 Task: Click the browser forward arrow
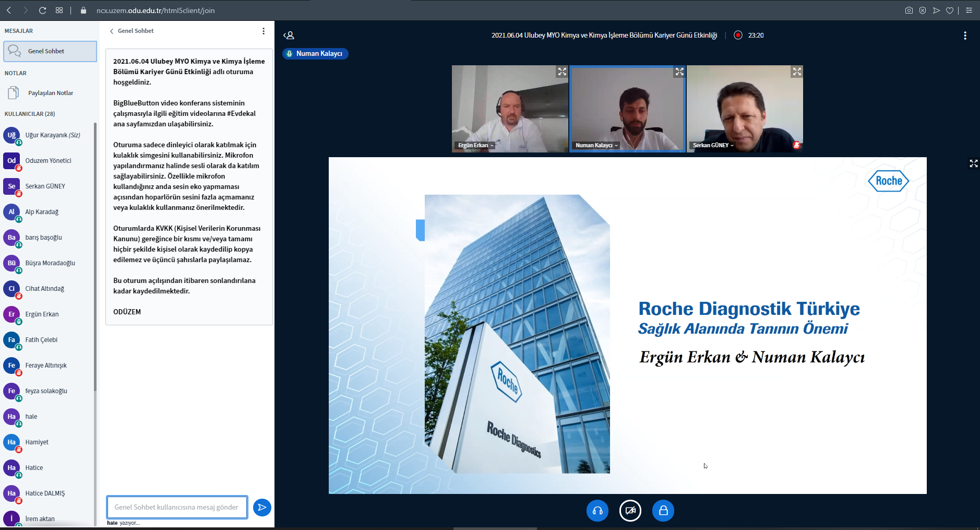[x=26, y=10]
